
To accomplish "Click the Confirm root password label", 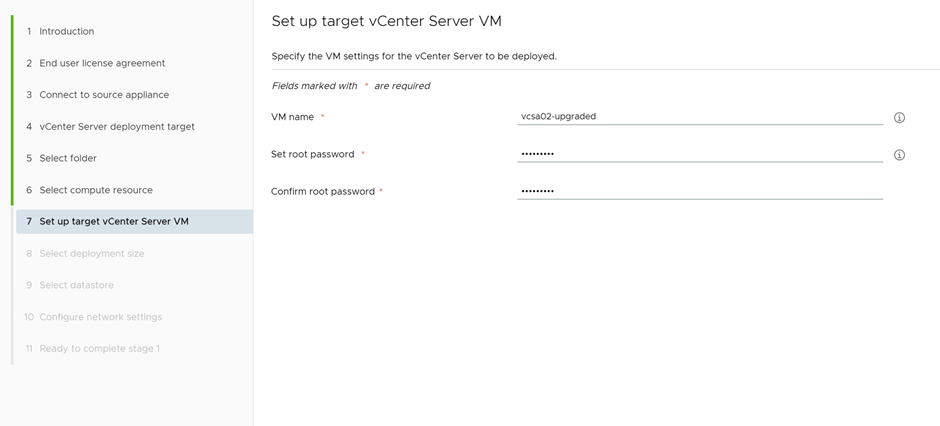I will click(x=322, y=191).
